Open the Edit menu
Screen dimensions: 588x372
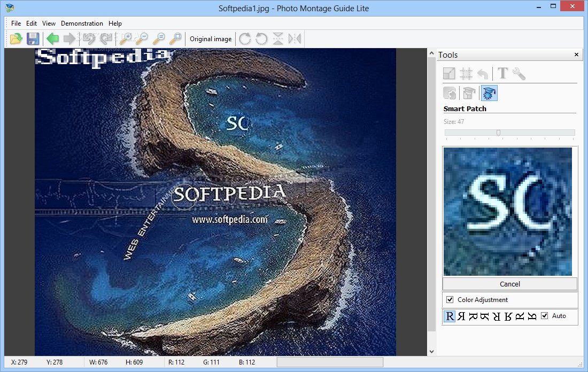32,24
